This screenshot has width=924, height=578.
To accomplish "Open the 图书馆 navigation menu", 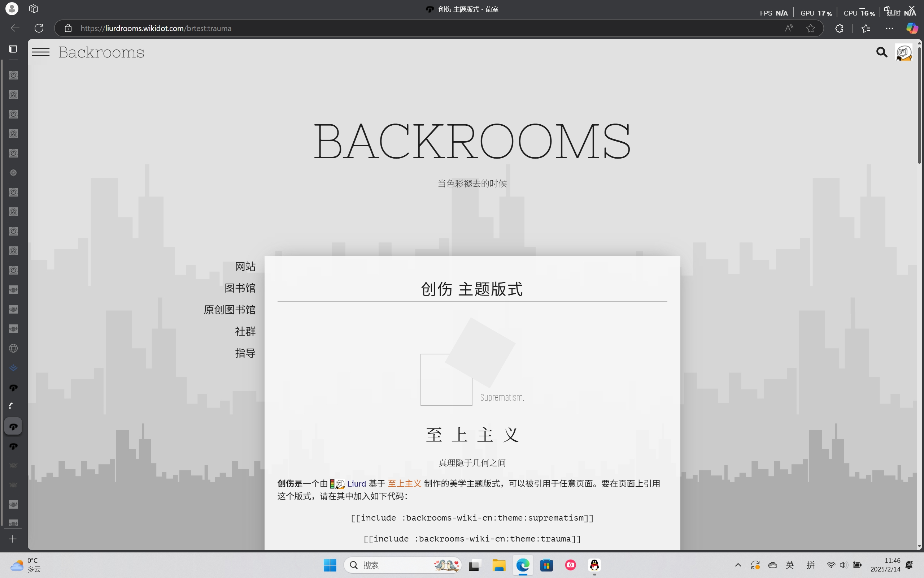I will [x=240, y=288].
